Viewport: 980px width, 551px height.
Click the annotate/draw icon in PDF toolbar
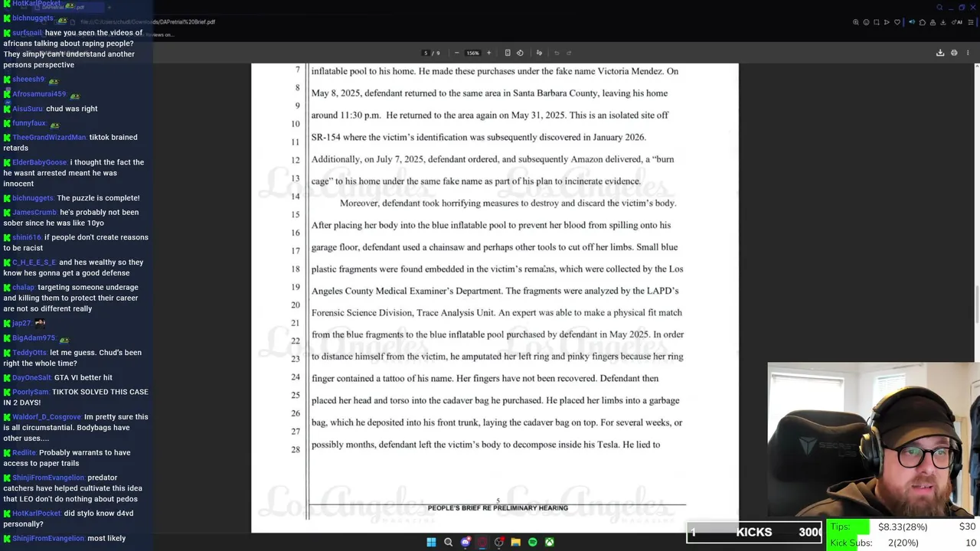point(539,53)
